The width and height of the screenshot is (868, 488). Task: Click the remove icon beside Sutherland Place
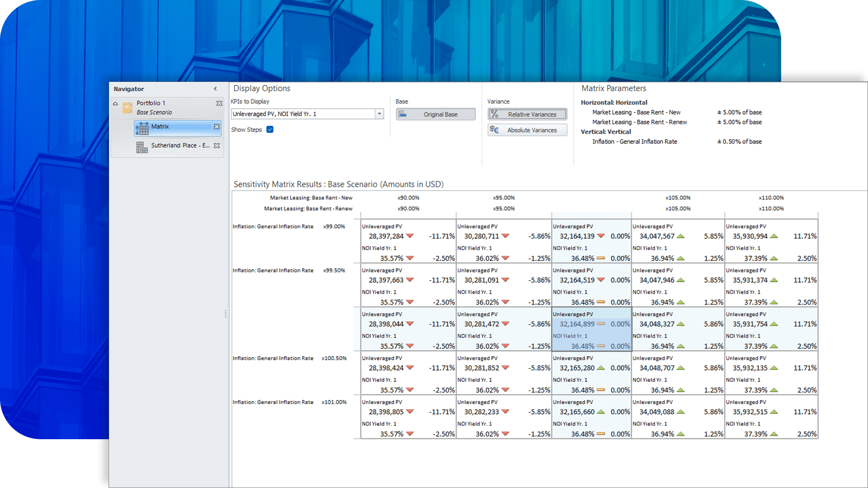coord(217,145)
